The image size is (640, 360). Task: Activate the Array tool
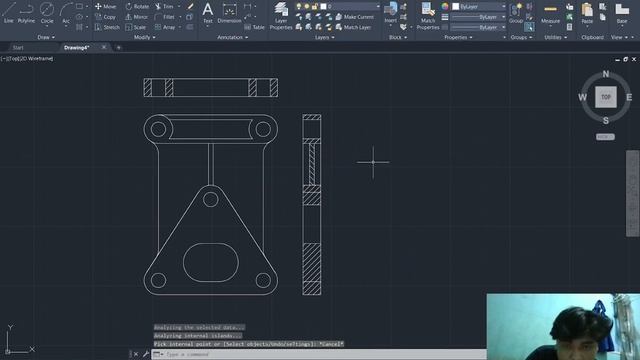(x=165, y=27)
